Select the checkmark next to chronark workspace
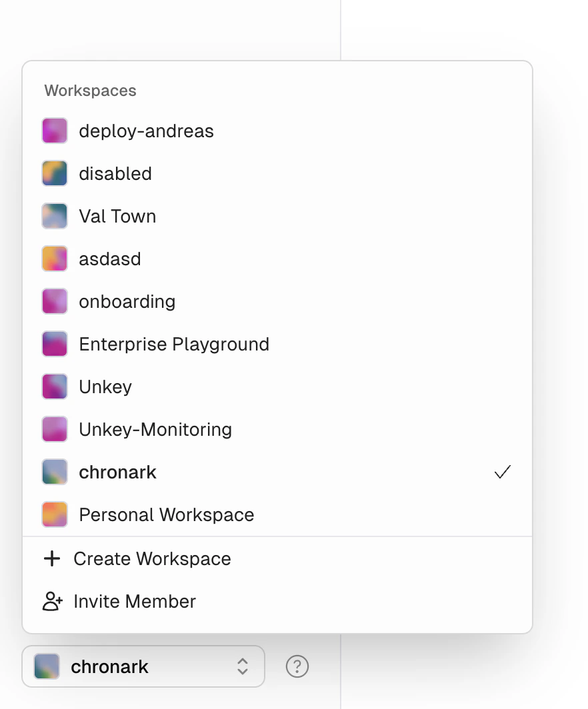588x709 pixels. (502, 472)
